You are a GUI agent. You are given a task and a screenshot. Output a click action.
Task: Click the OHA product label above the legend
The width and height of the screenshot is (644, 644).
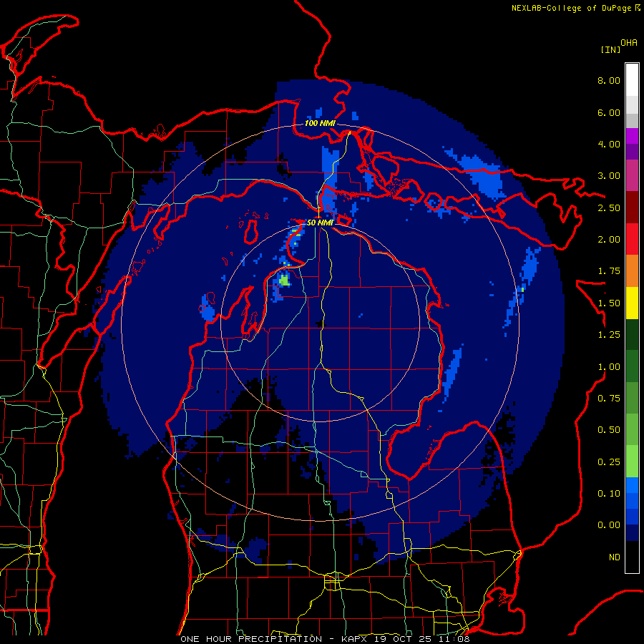click(629, 43)
